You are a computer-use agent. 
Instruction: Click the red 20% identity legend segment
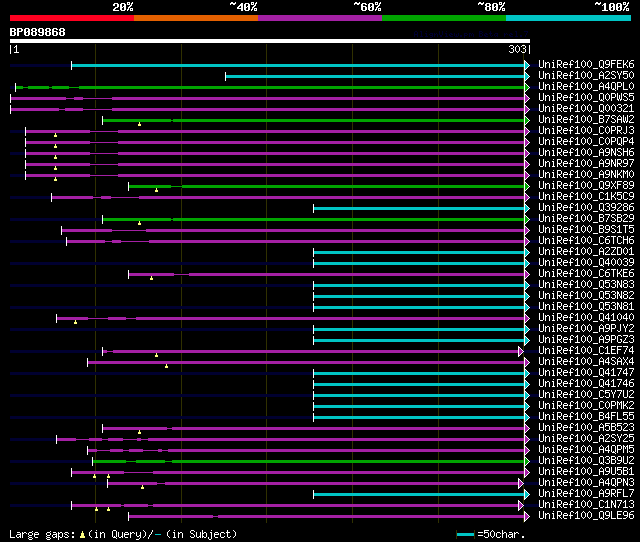[x=72, y=18]
